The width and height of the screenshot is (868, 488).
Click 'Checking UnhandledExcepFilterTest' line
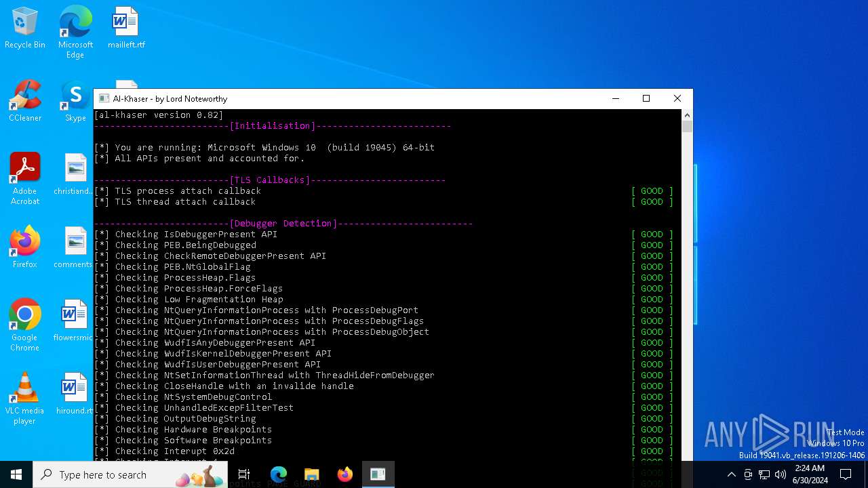pyautogui.click(x=194, y=408)
